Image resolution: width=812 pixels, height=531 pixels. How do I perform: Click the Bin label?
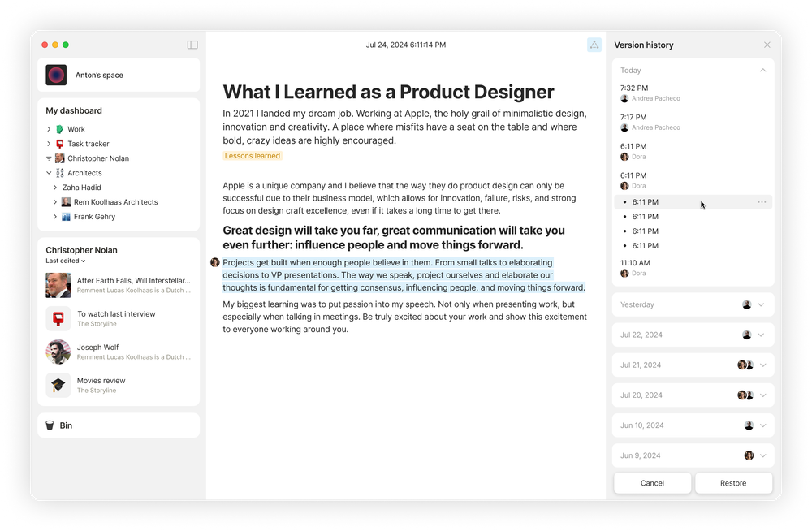[66, 425]
